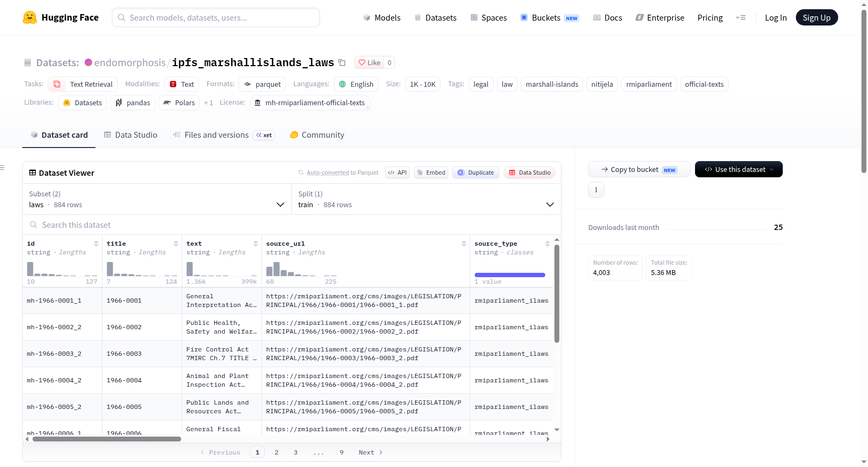Focus the Search this dataset field
The image size is (868, 467).
pos(292,225)
